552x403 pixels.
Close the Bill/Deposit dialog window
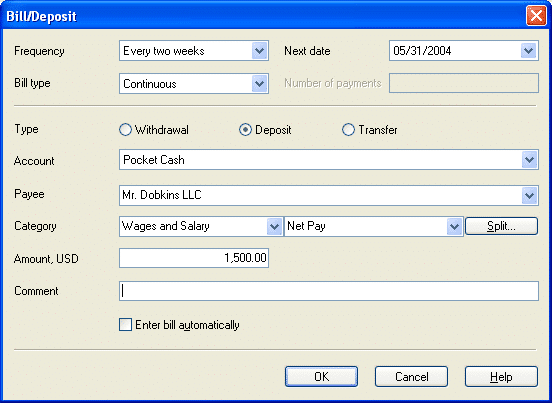tap(536, 16)
